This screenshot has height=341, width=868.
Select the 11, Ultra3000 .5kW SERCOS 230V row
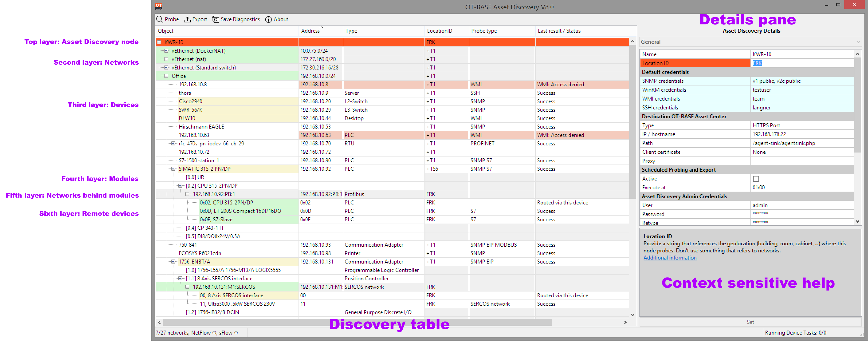(x=392, y=303)
